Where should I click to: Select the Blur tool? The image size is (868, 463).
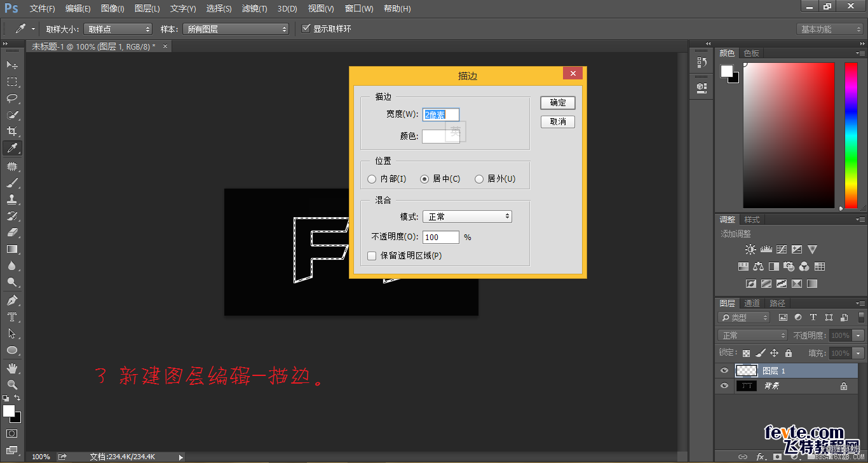11,265
